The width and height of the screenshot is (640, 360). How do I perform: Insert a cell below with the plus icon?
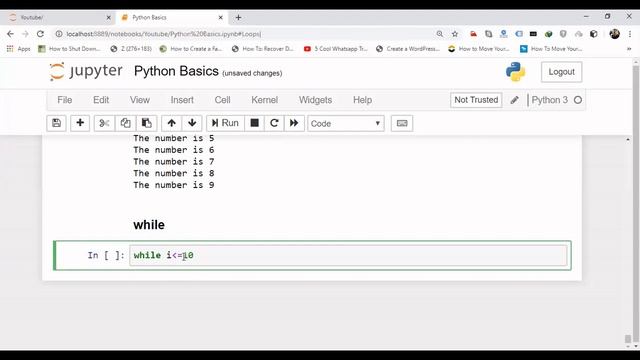[80, 123]
